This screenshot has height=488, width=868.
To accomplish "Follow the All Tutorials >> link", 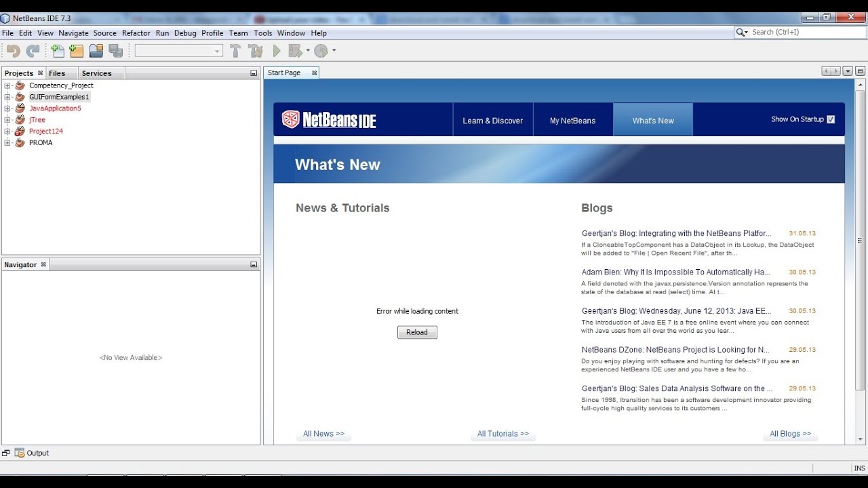I will [503, 434].
